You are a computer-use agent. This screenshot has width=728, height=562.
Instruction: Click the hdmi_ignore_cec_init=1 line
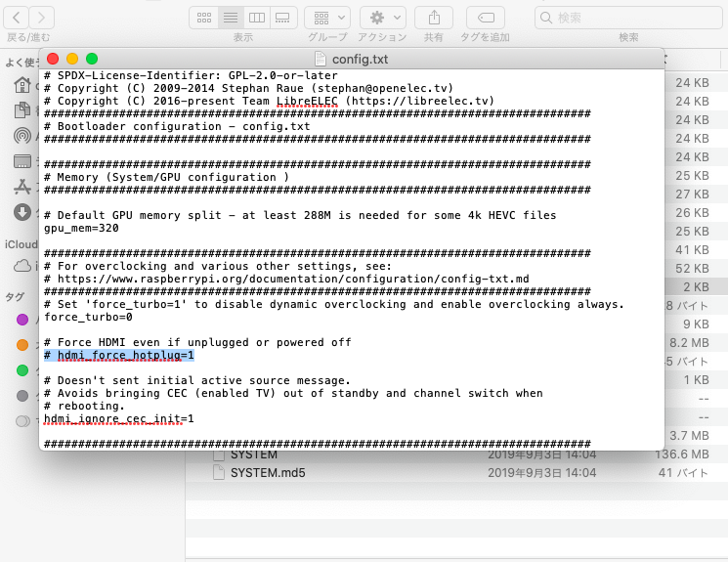pyautogui.click(x=119, y=418)
